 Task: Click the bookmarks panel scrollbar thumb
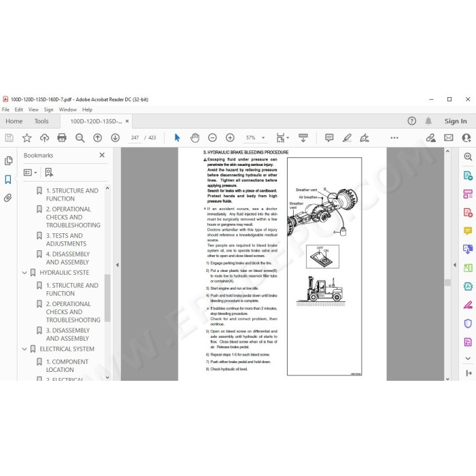click(x=107, y=298)
